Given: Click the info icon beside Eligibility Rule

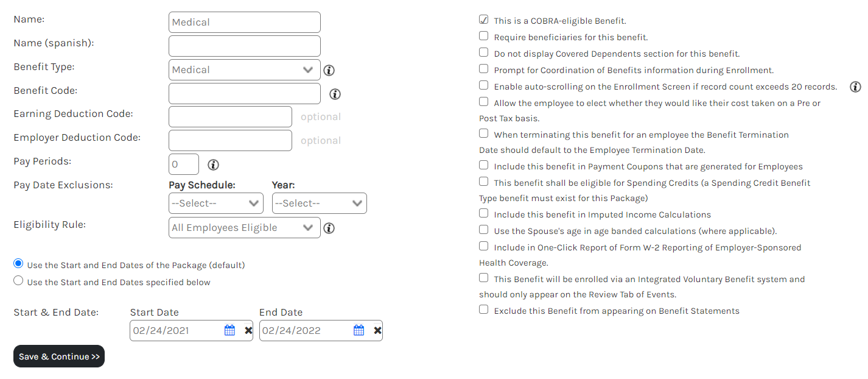Looking at the screenshot, I should 329,228.
